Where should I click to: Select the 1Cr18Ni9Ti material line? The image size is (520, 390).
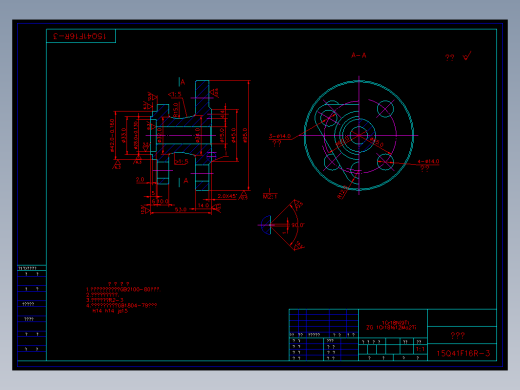(395, 323)
